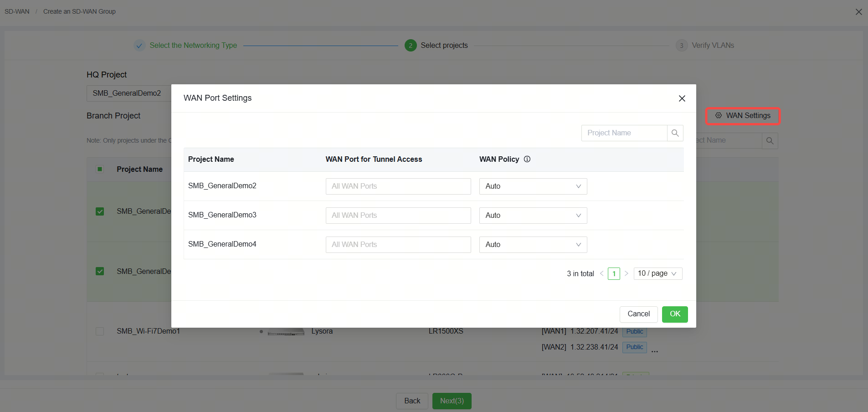
Task: Click the SD-WAN breadcrumb link
Action: pos(17,11)
